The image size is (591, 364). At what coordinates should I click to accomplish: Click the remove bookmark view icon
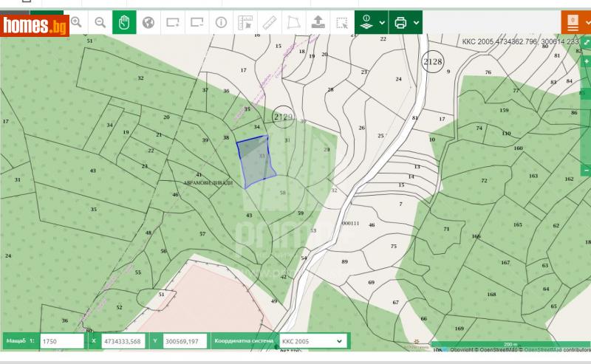pos(197,22)
